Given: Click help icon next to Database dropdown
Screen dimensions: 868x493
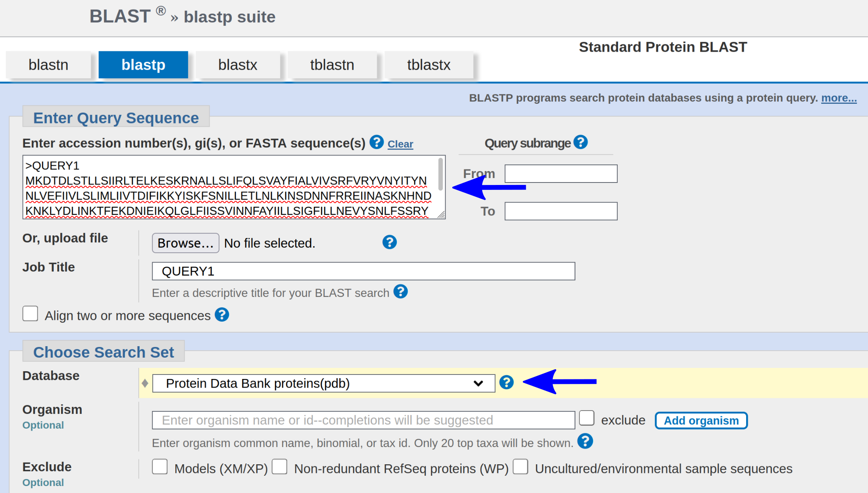Looking at the screenshot, I should coord(506,382).
